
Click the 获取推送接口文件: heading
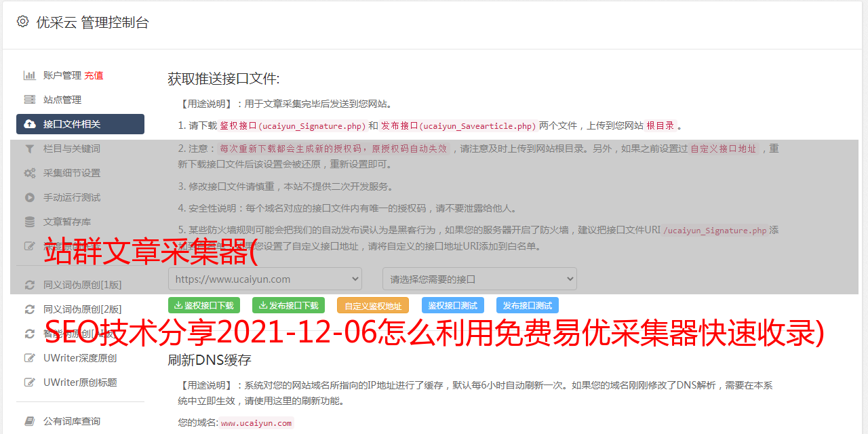click(x=224, y=79)
